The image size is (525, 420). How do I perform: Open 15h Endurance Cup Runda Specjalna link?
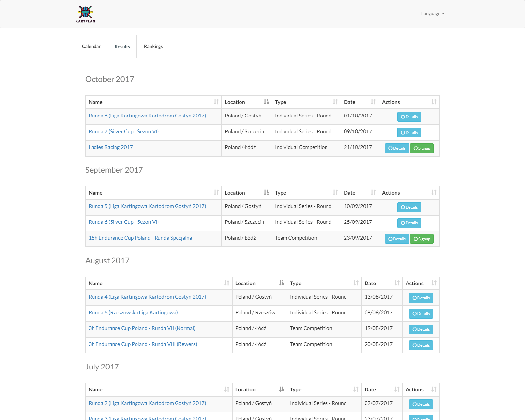pos(140,238)
